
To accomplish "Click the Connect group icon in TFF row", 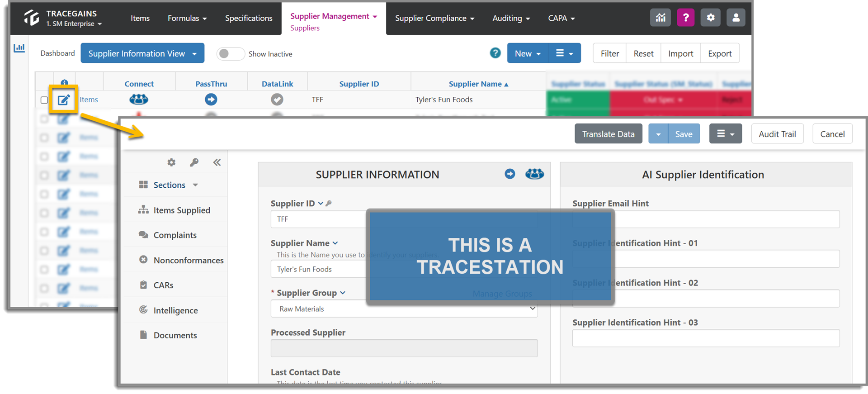I will coord(139,99).
